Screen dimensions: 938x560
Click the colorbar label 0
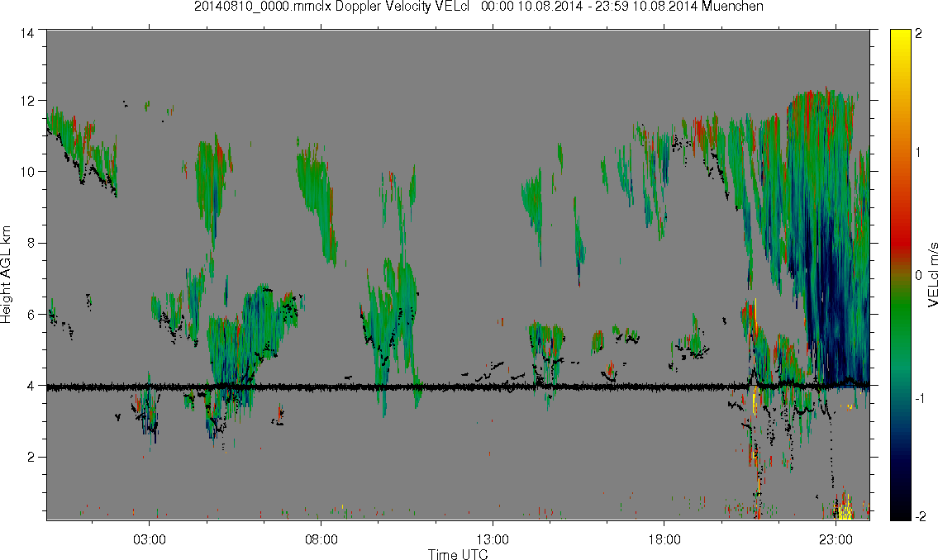click(918, 276)
